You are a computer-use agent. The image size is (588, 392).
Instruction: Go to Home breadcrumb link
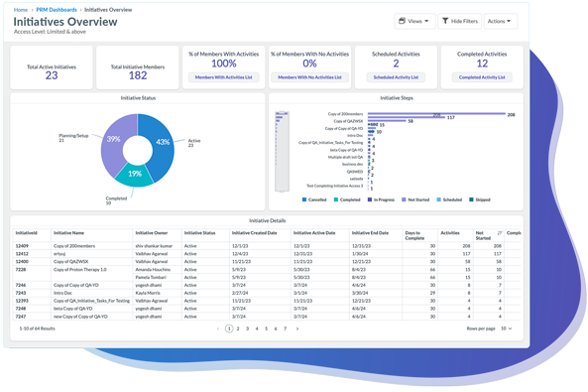21,10
